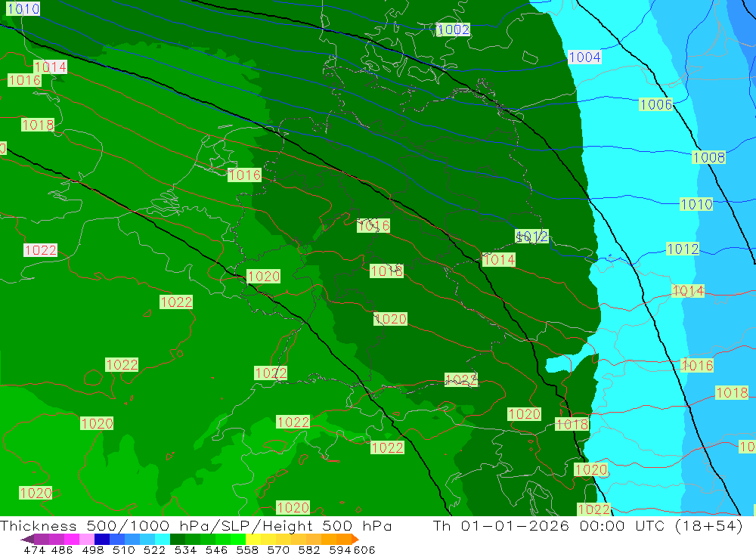The width and height of the screenshot is (756, 554).
Task: Click the 522 value on the color legend
Action: point(154,550)
